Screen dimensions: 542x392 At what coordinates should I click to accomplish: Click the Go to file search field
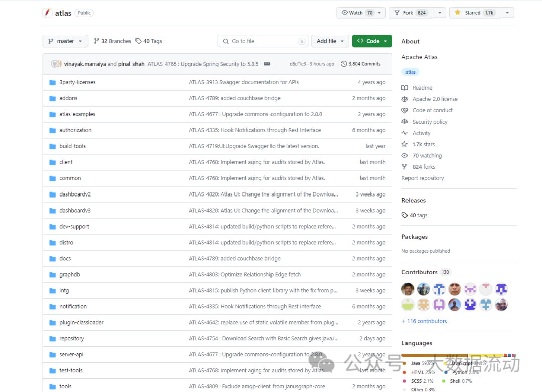click(263, 41)
